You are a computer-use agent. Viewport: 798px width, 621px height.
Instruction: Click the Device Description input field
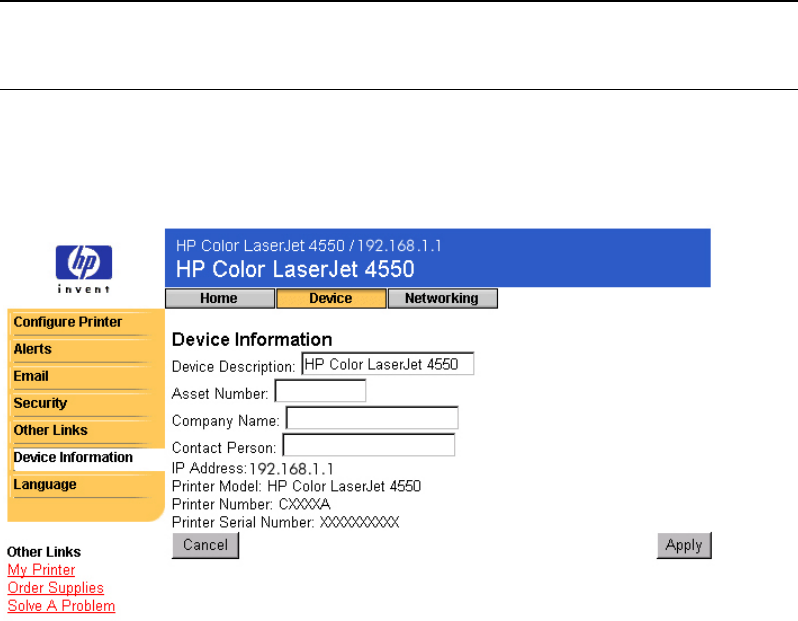point(388,364)
